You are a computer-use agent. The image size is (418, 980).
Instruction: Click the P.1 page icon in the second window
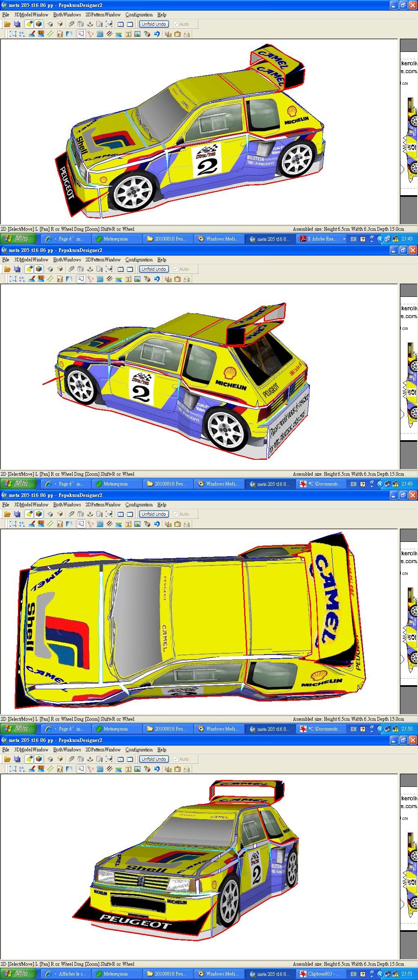click(x=60, y=279)
